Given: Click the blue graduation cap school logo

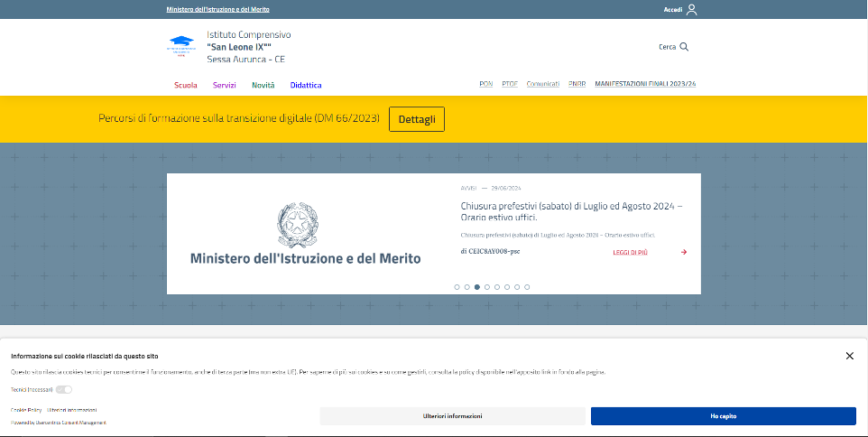Looking at the screenshot, I should 181,45.
